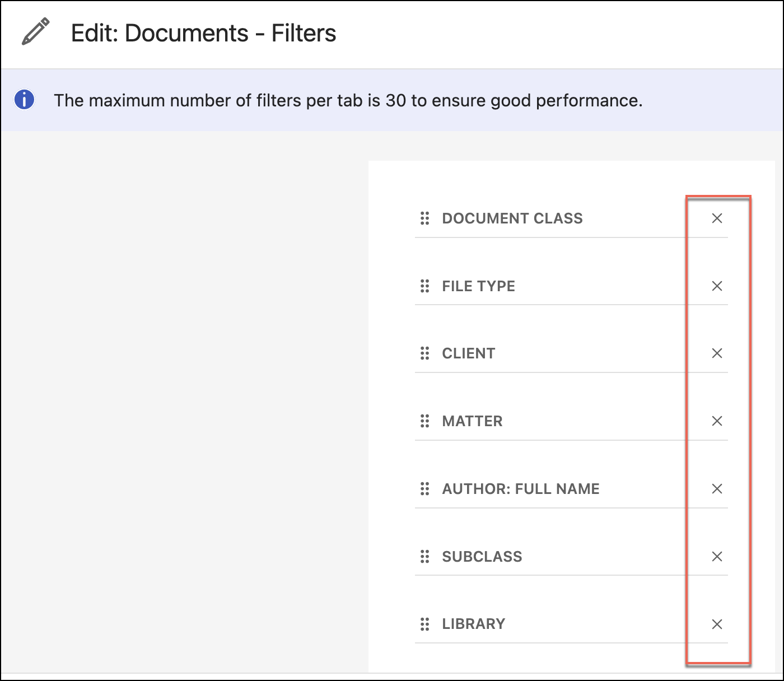
Task: Delete the LIBRARY filter
Action: (717, 624)
